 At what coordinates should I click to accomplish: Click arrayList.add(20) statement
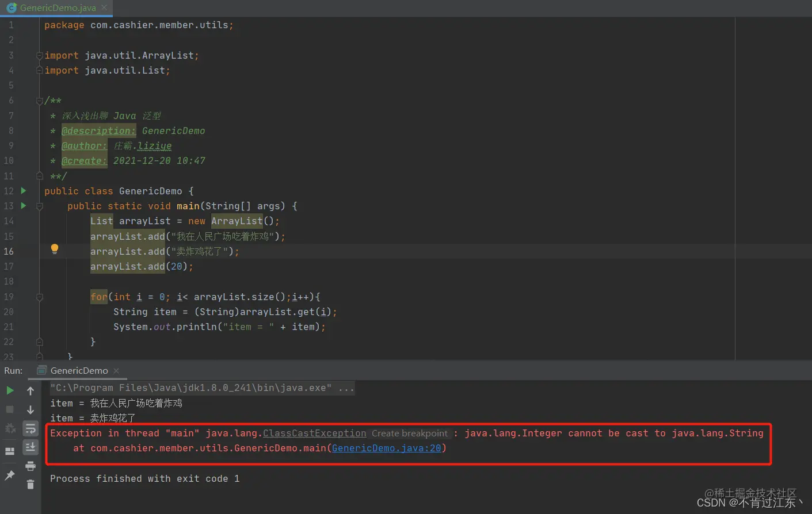click(142, 266)
